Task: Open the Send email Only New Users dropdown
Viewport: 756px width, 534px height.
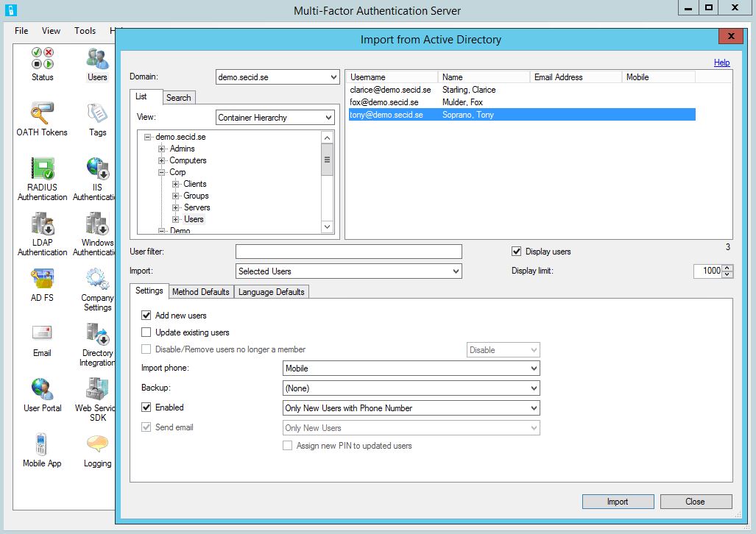Action: [411, 427]
